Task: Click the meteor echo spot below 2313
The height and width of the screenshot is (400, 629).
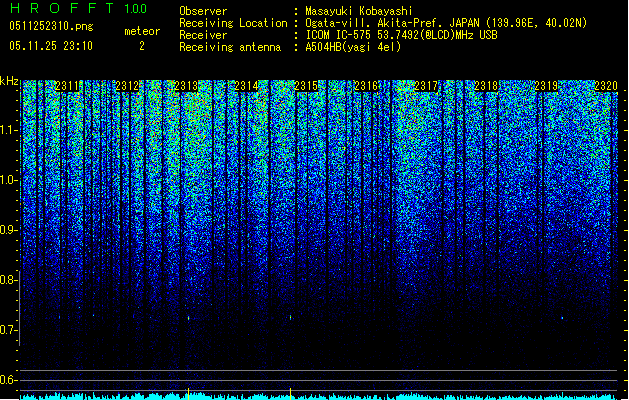Action: (188, 318)
